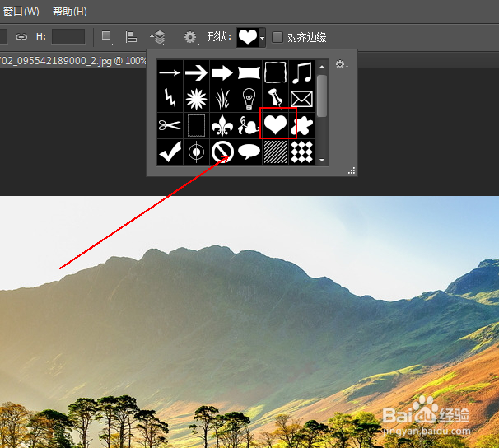Viewport: 499px width, 448px height.
Task: Click the shape picker resize grip
Action: point(352,170)
